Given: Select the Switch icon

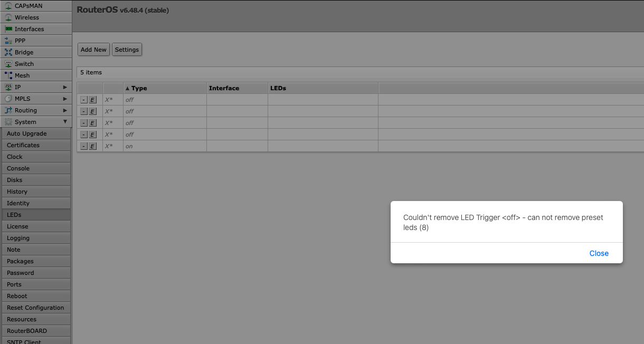Looking at the screenshot, I should [x=8, y=64].
